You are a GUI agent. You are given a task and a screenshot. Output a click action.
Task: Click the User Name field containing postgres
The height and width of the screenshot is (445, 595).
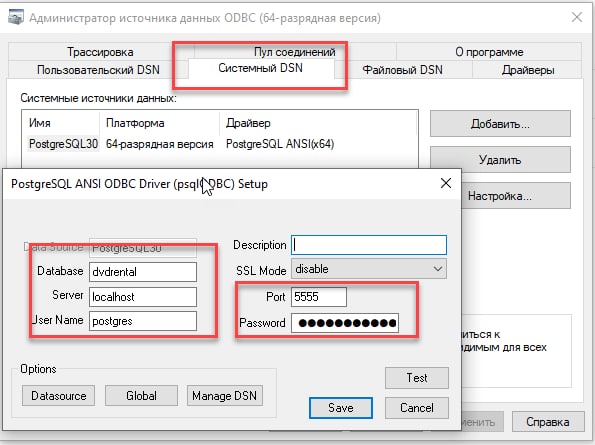[143, 321]
